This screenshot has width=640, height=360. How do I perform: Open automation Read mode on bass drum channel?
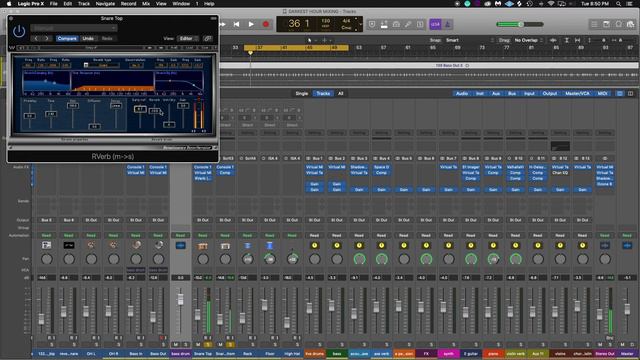click(x=180, y=236)
